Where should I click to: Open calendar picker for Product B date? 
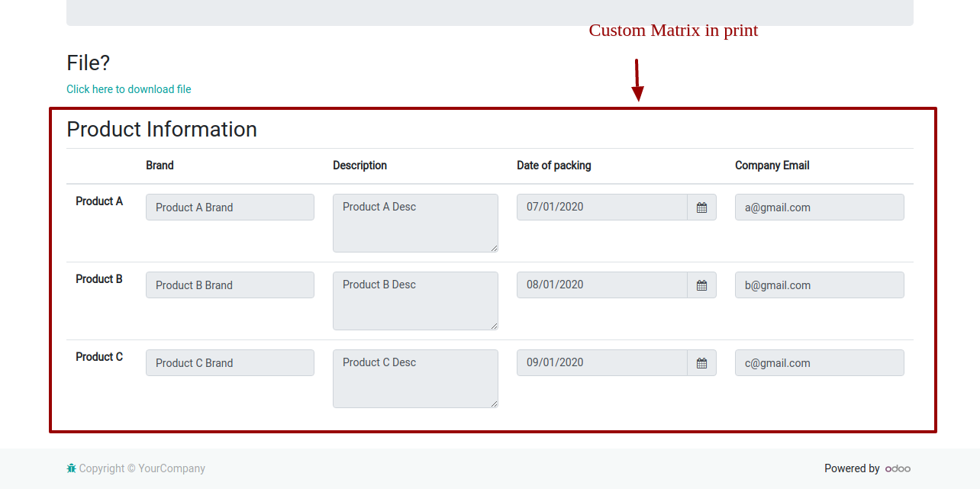pyautogui.click(x=701, y=285)
